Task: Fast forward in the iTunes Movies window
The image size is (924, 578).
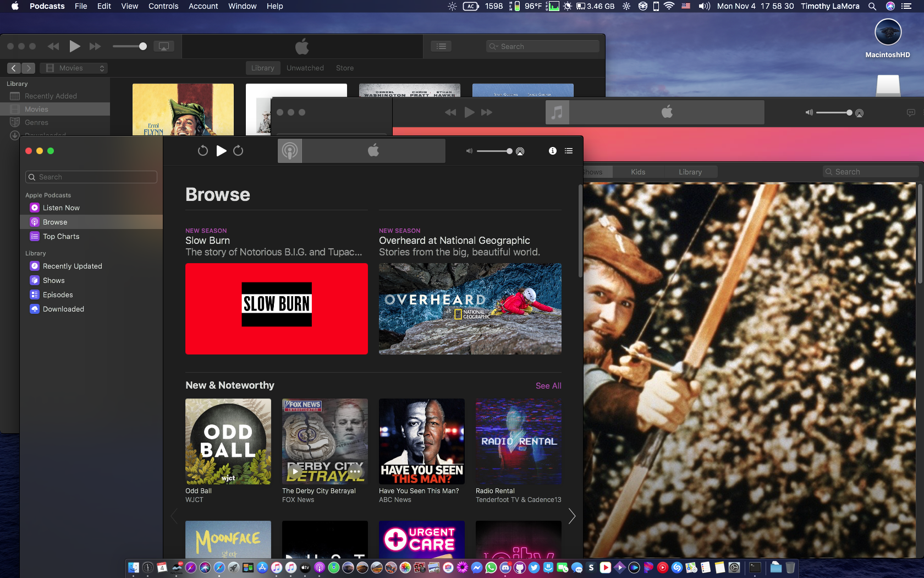Action: click(x=95, y=46)
